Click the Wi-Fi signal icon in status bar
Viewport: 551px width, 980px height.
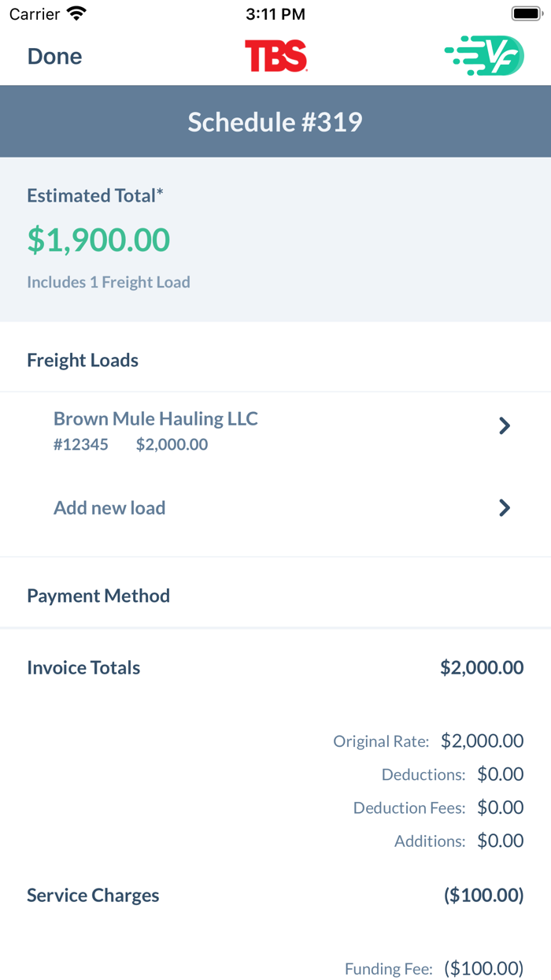click(75, 13)
